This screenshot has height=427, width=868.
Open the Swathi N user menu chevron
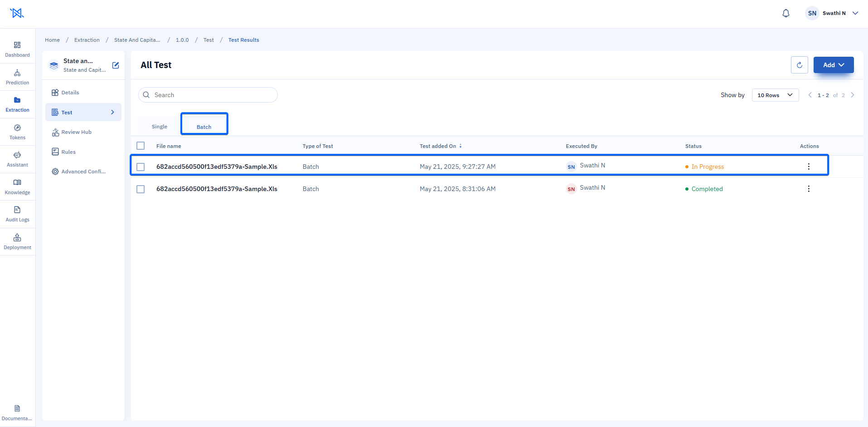click(855, 13)
